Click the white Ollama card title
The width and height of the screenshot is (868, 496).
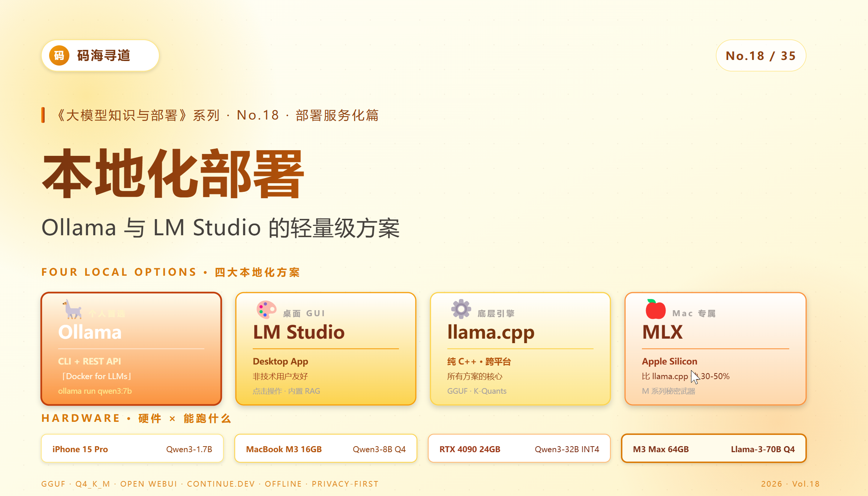pyautogui.click(x=90, y=332)
